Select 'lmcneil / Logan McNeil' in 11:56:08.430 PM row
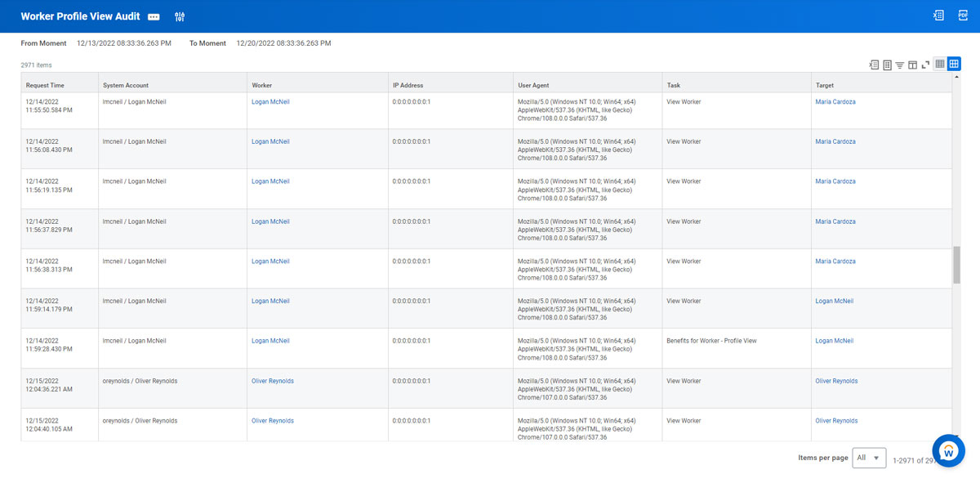This screenshot has height=483, width=980. point(135,142)
